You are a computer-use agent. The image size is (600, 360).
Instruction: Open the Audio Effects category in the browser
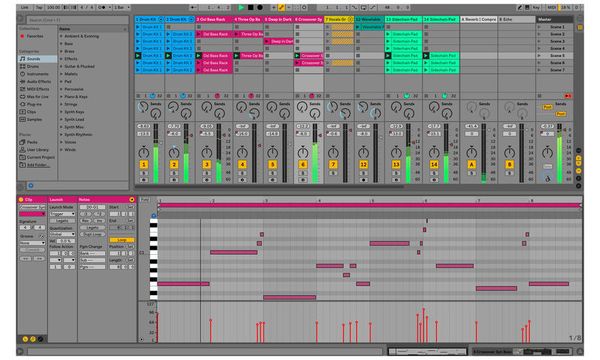pos(38,81)
